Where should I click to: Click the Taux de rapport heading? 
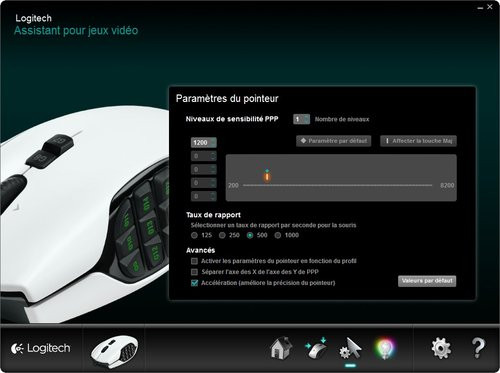pos(213,215)
